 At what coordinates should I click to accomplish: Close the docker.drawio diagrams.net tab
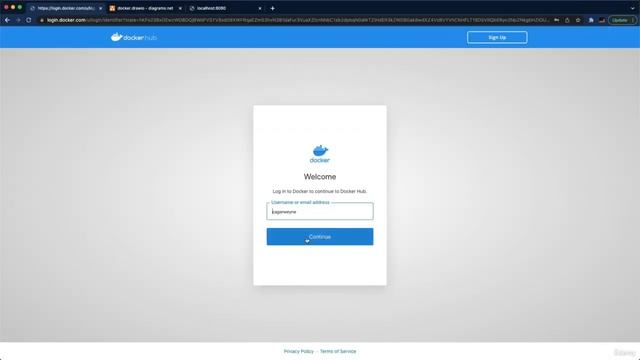[x=180, y=8]
